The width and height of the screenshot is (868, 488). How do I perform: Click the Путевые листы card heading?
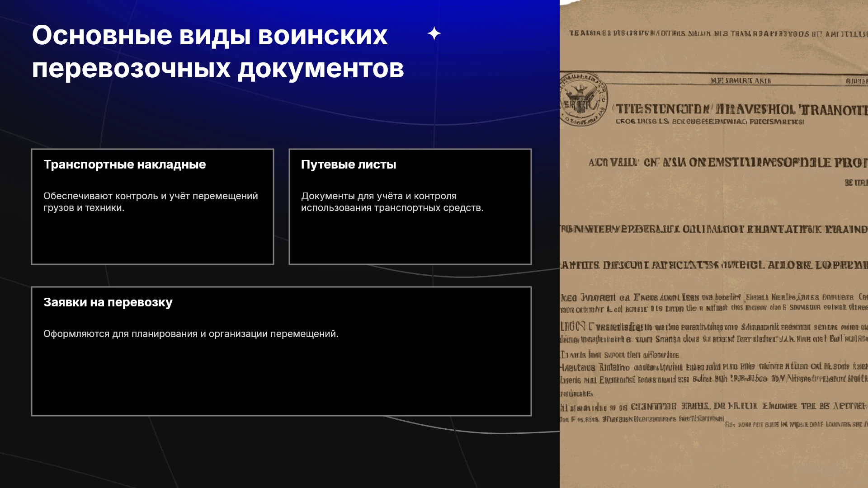(x=349, y=164)
